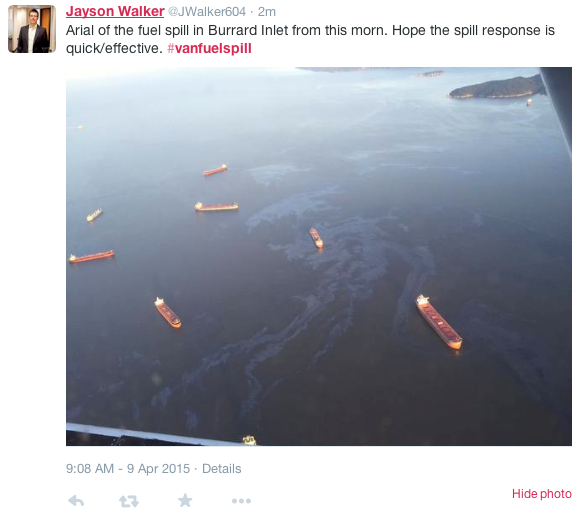
Task: Click the topmost red ship in photo
Action: tap(215, 170)
